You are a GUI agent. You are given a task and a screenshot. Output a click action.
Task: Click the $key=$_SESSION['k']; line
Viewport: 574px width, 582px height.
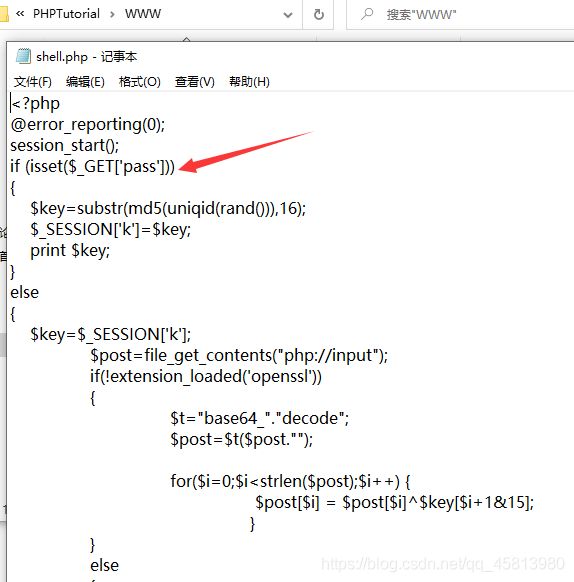pyautogui.click(x=110, y=335)
